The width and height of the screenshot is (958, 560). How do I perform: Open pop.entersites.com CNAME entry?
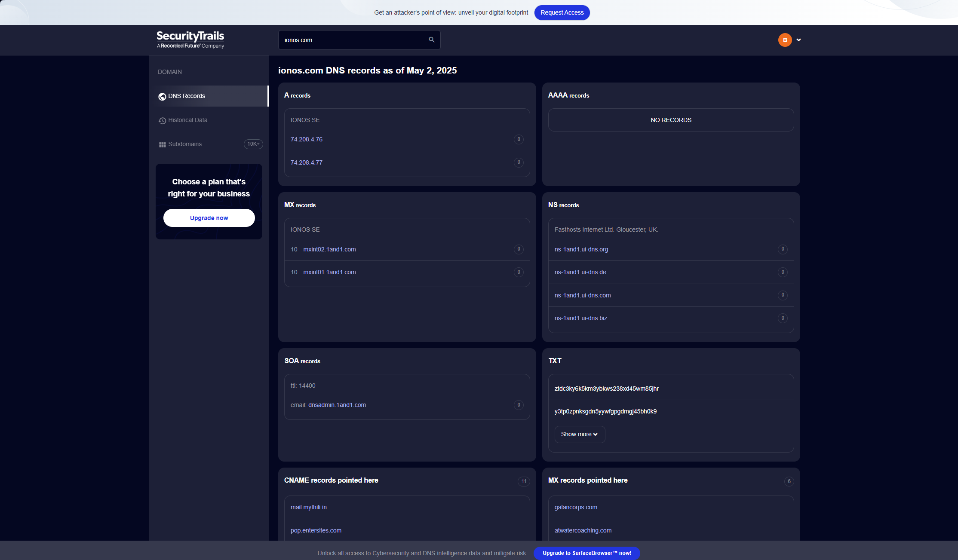(x=316, y=530)
